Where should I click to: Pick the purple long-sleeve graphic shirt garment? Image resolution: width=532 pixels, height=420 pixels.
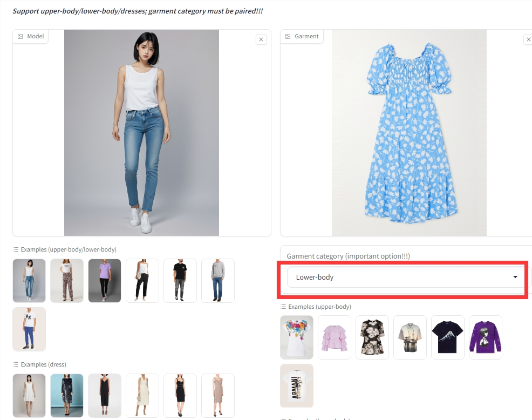[x=486, y=337]
